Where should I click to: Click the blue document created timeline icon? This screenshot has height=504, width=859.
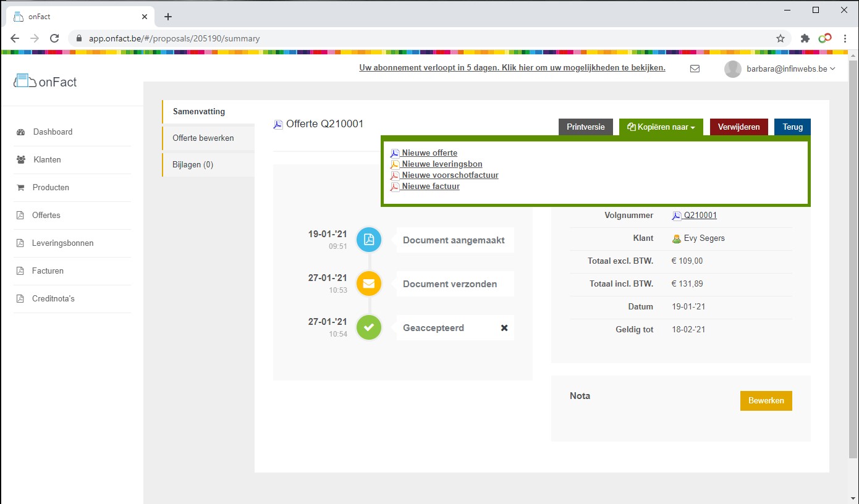click(369, 240)
